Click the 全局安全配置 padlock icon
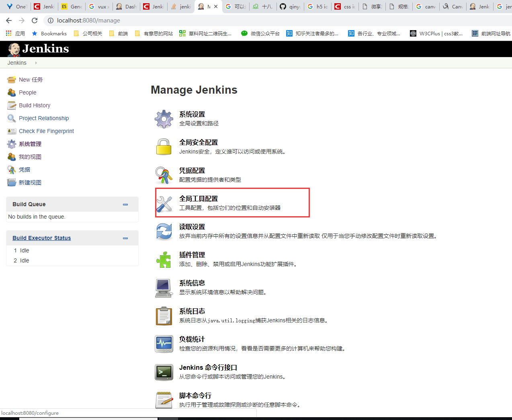512x420 pixels. (x=164, y=147)
